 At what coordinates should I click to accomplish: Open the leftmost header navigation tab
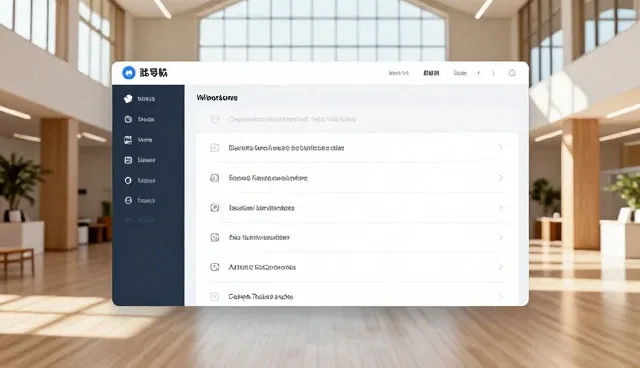tap(398, 73)
